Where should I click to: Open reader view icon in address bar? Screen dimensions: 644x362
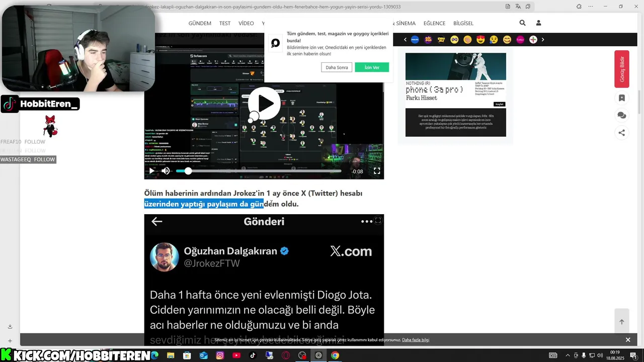click(x=508, y=7)
